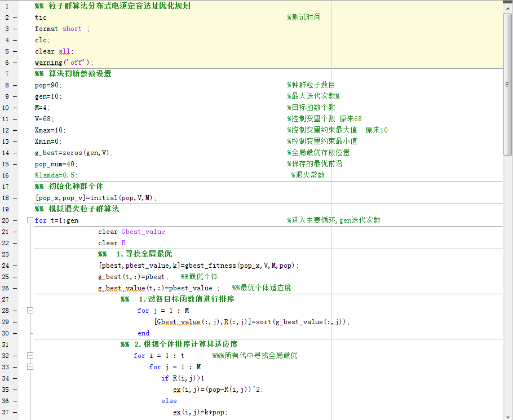Click 'clear R' statement
This screenshot has height=420, width=513.
(112, 243)
